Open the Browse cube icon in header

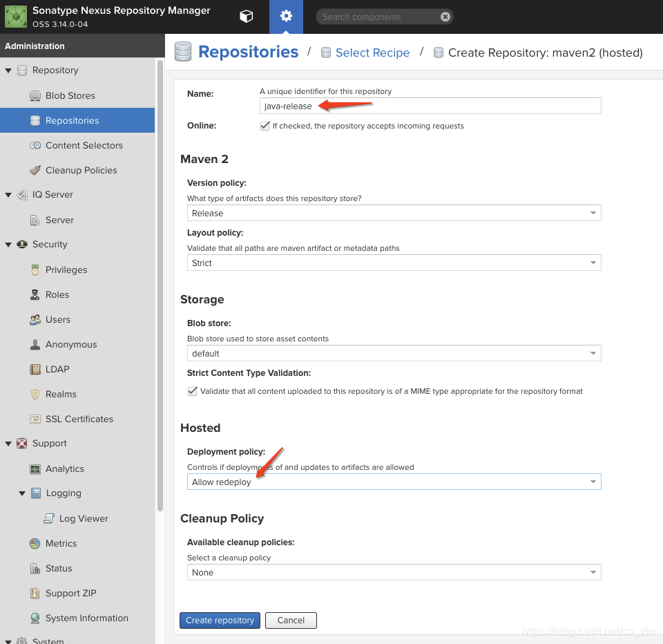coord(246,17)
